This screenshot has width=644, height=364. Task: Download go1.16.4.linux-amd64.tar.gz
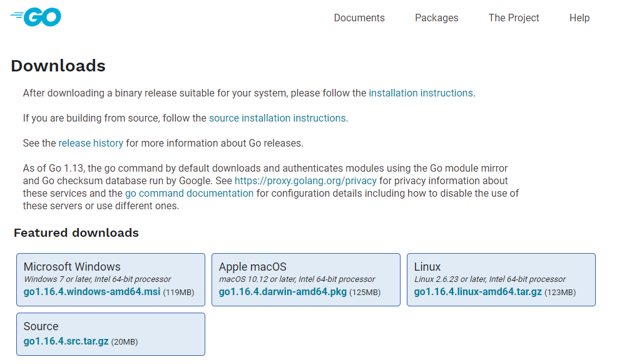point(478,291)
